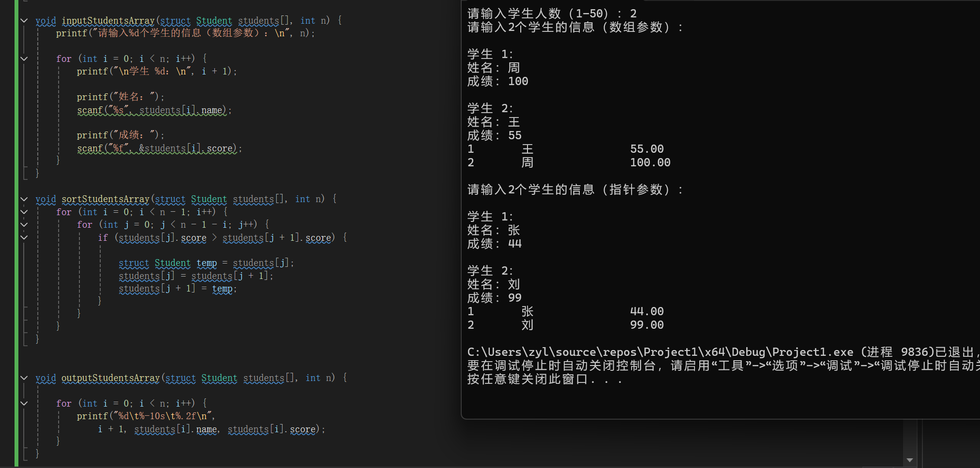Click the printf line with '请输入%d个学生的信息'
This screenshot has height=468, width=980.
point(185,33)
